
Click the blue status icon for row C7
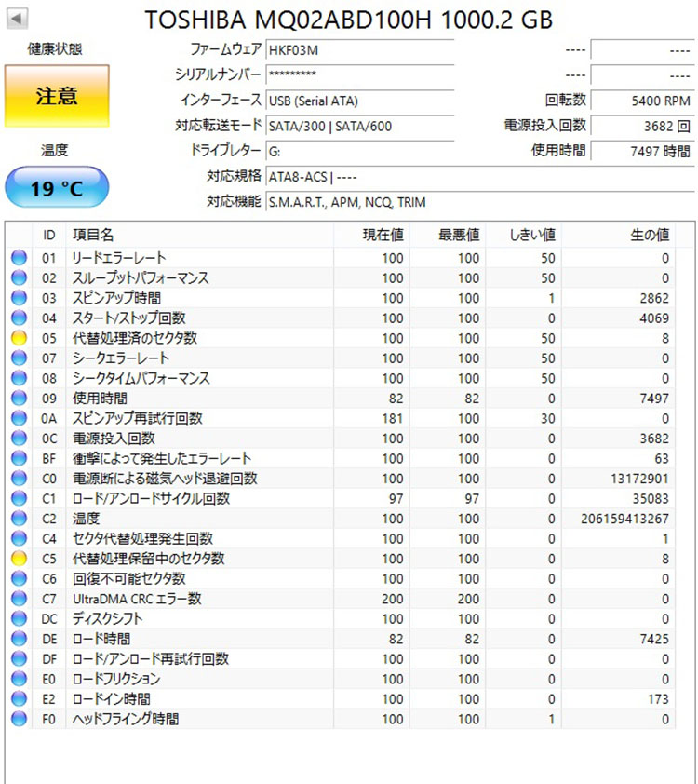19,599
